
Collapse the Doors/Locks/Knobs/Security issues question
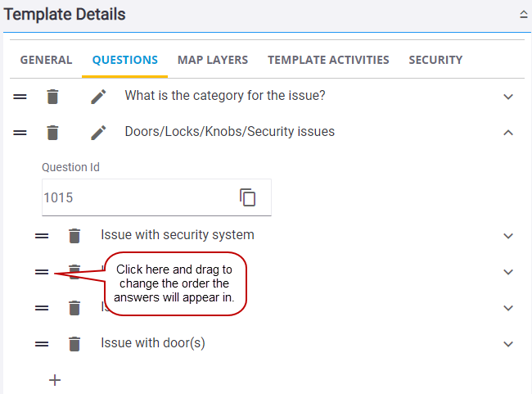(508, 132)
